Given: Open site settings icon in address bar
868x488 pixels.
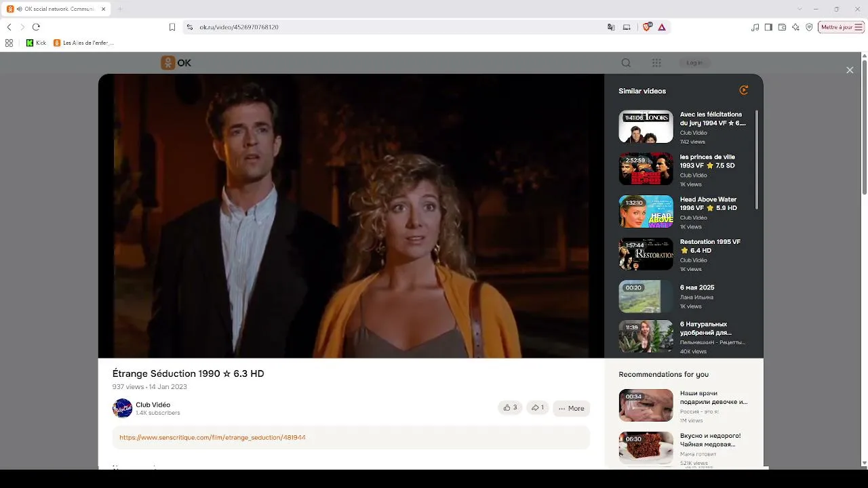Looking at the screenshot, I should pyautogui.click(x=190, y=27).
